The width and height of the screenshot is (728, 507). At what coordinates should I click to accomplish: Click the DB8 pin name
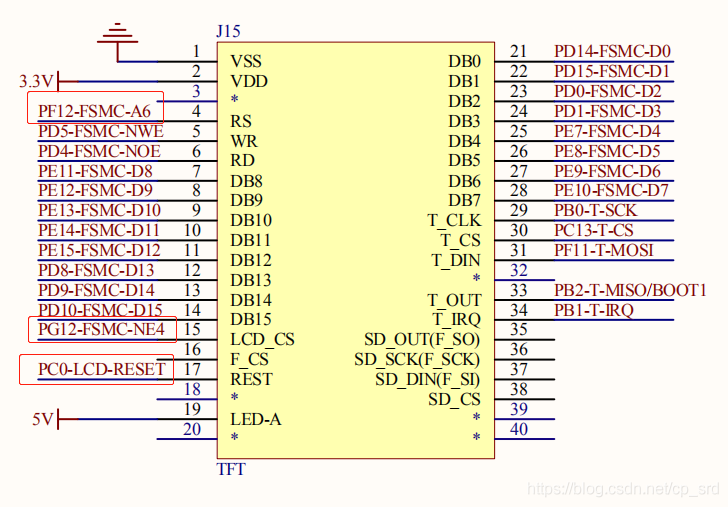pos(247,181)
